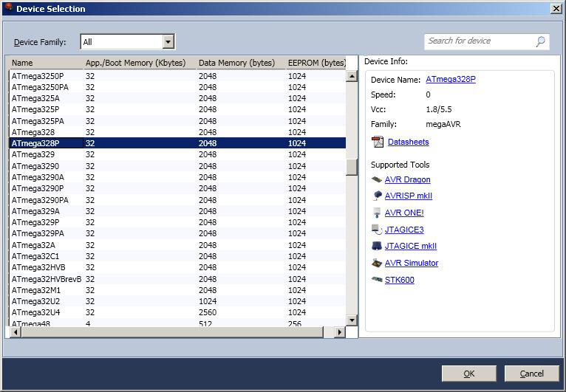Select the ATmega325P row

tap(177, 110)
